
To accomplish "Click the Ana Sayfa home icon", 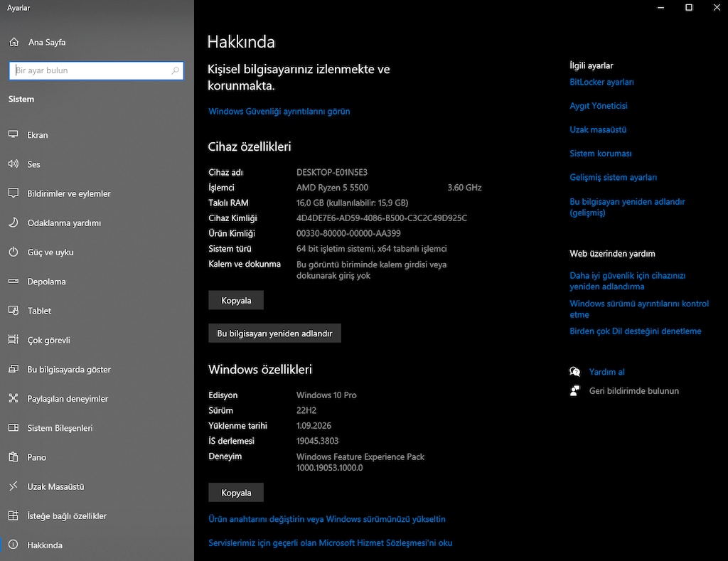I will [14, 42].
